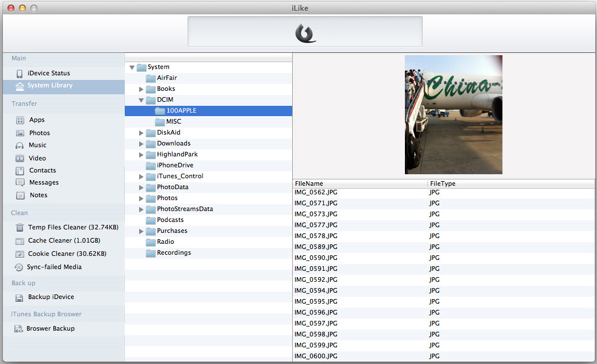Click the iDevice Status phone icon
This screenshot has width=597, height=364.
20,74
